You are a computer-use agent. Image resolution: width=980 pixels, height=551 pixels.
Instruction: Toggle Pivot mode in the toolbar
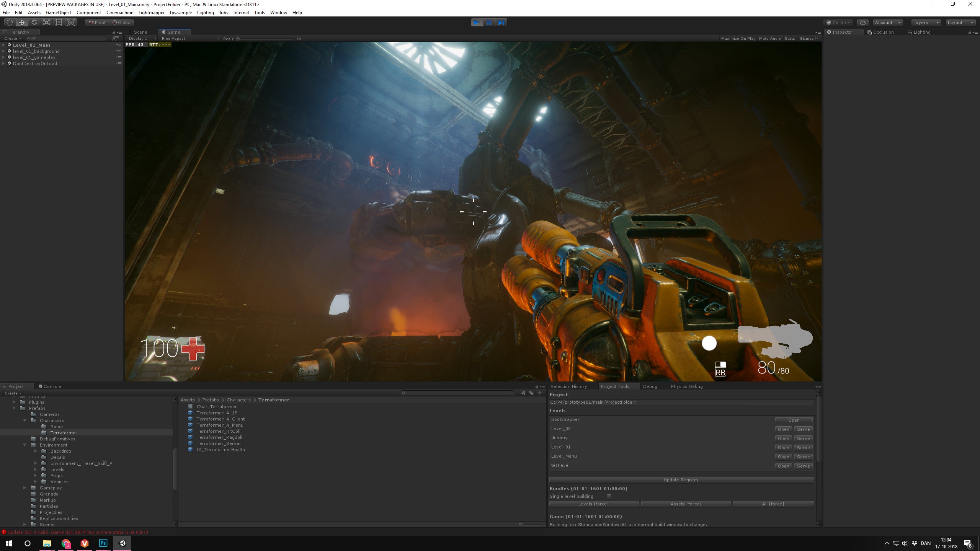[x=97, y=23]
